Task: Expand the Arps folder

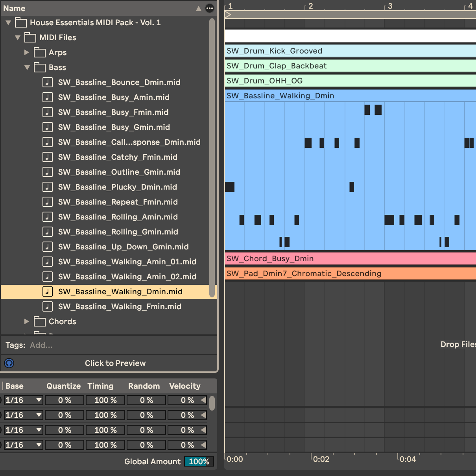Action: [27, 52]
